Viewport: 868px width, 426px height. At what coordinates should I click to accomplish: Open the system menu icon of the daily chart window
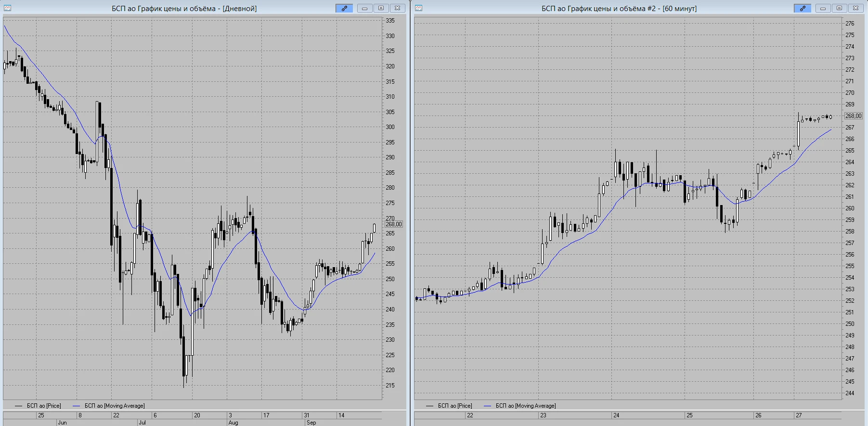[7, 8]
